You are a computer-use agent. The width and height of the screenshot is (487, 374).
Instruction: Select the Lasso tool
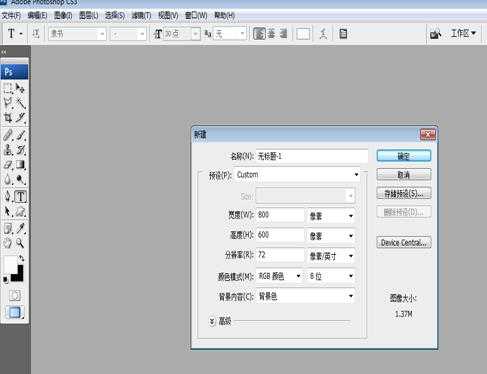[x=8, y=103]
